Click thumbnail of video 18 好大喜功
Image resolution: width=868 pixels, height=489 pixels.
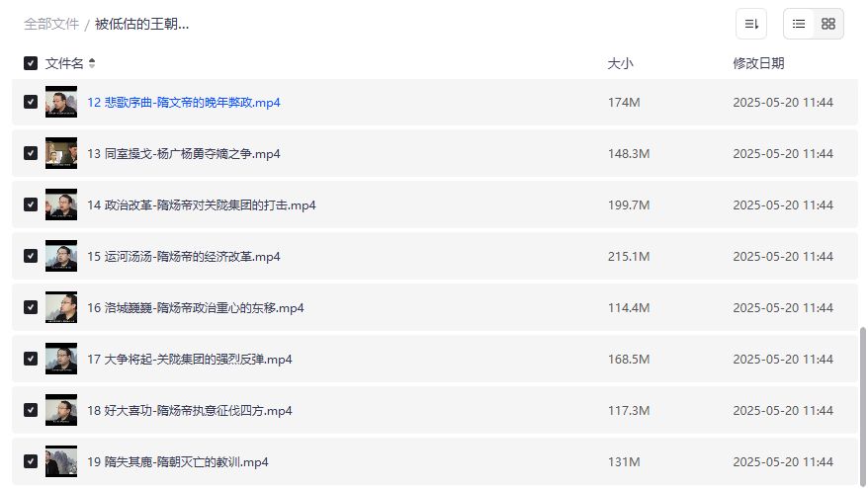(61, 410)
